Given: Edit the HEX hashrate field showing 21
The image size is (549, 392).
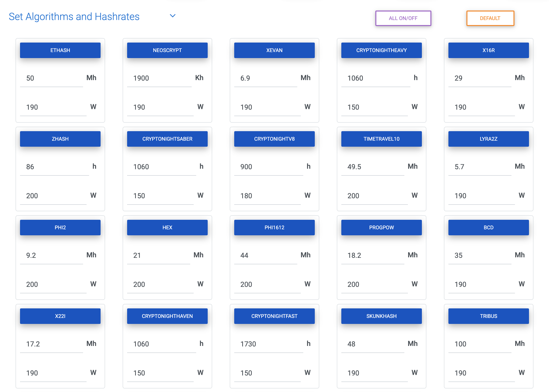Looking at the screenshot, I should tap(159, 256).
